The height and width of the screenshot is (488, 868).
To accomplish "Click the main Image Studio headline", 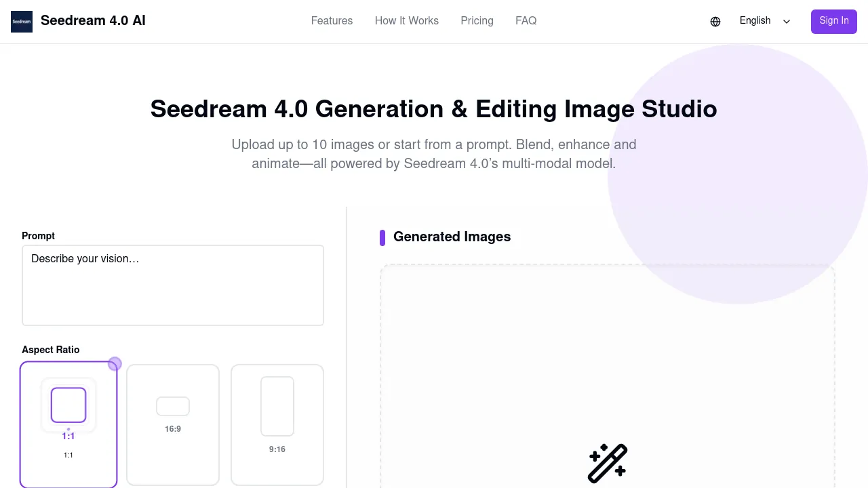I will 434,108.
